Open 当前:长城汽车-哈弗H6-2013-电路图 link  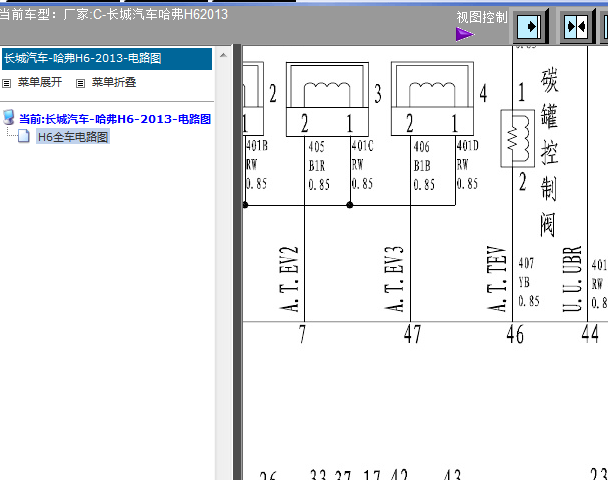point(115,119)
